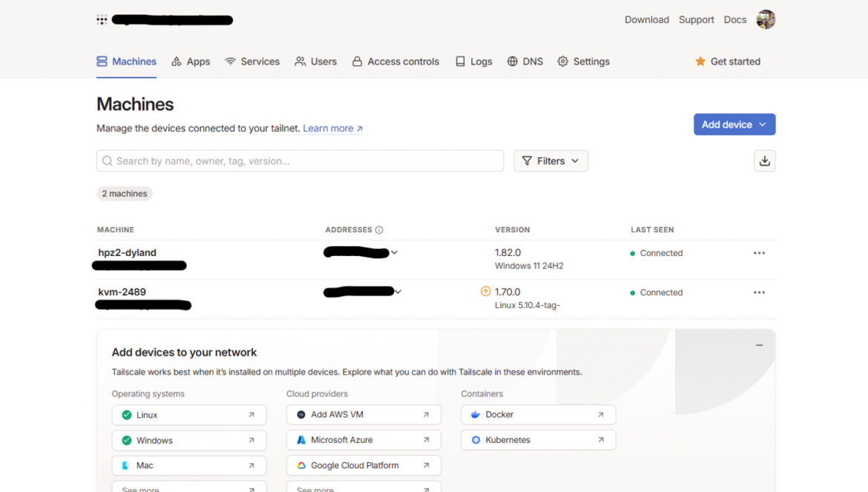Image resolution: width=868 pixels, height=492 pixels.
Task: Click the Addresses info icon
Action: click(x=379, y=229)
